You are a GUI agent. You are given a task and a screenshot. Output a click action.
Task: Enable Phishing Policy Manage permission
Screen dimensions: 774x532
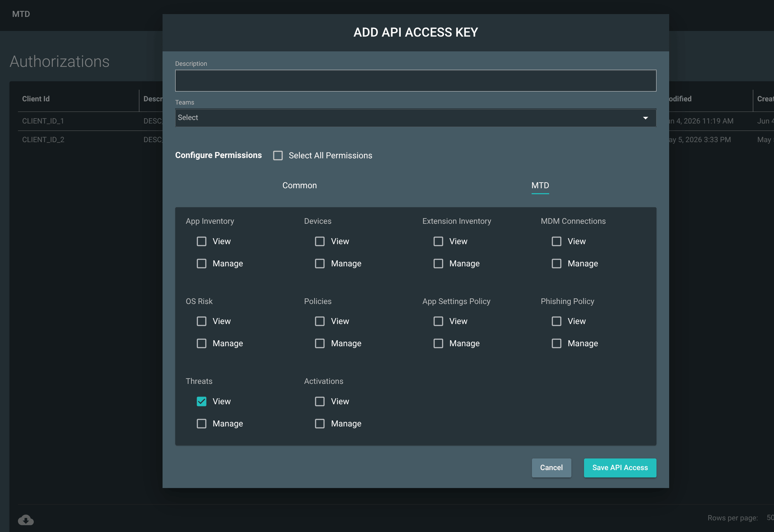(557, 343)
